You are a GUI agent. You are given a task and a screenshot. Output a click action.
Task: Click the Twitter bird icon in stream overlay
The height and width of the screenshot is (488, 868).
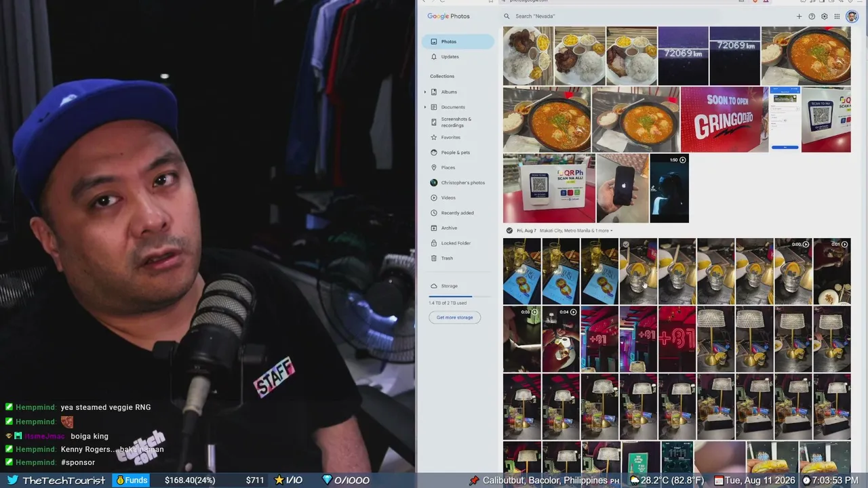[12, 480]
